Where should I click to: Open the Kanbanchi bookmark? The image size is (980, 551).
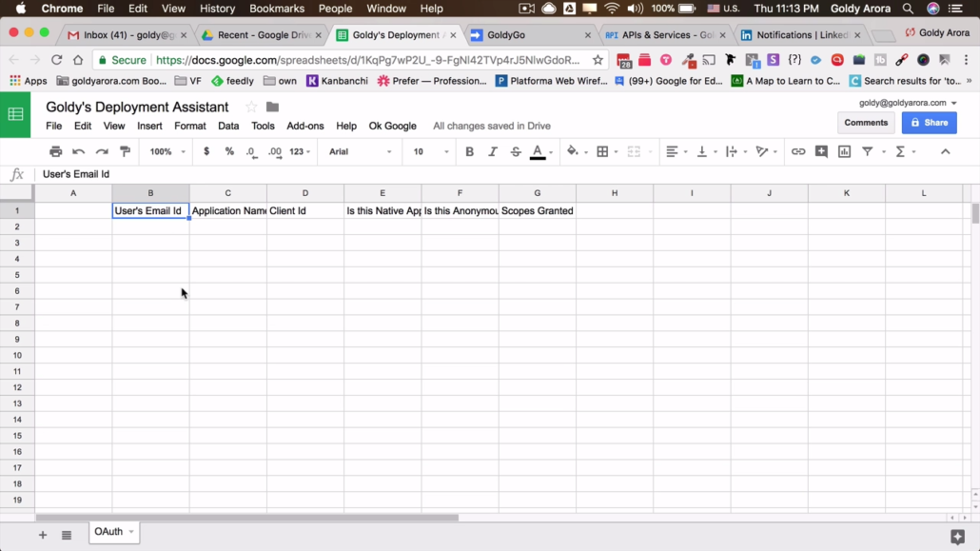pos(337,81)
